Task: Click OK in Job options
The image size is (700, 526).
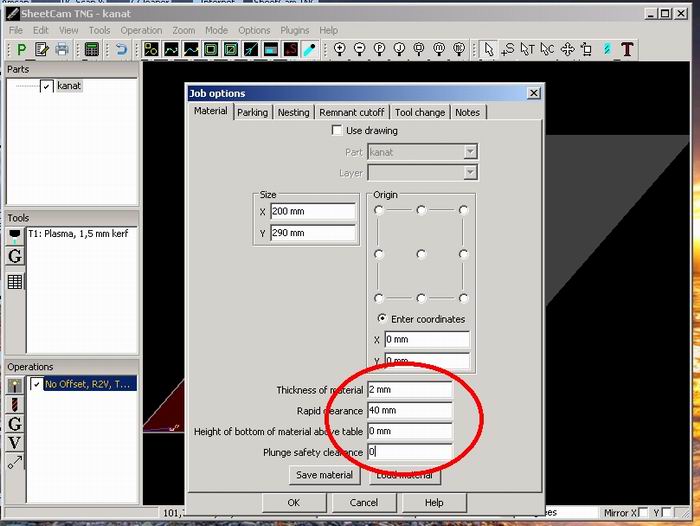Action: (x=294, y=503)
